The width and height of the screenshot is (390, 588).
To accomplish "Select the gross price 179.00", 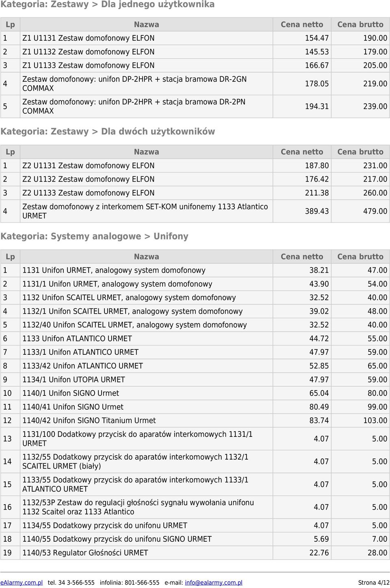I will coord(375,52).
